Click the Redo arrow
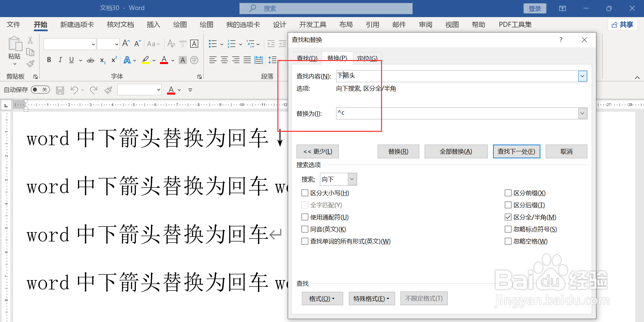 click(94, 90)
